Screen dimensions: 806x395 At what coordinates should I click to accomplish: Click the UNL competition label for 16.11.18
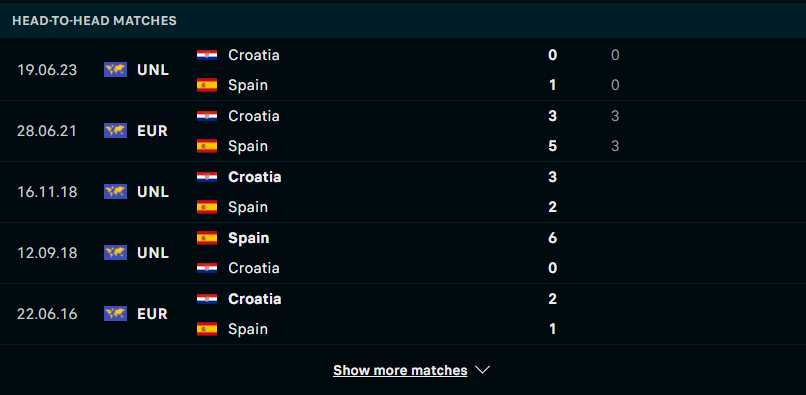pyautogui.click(x=153, y=192)
